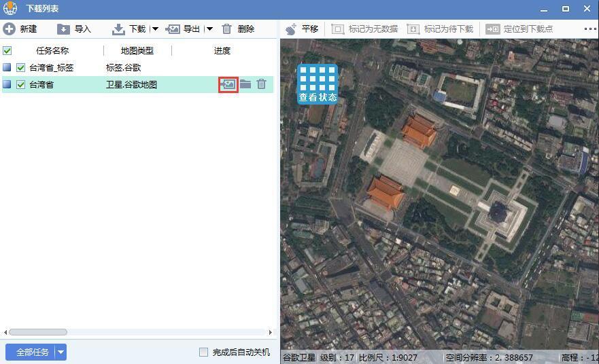
Task: Click the 导入 import button
Action: [73, 29]
